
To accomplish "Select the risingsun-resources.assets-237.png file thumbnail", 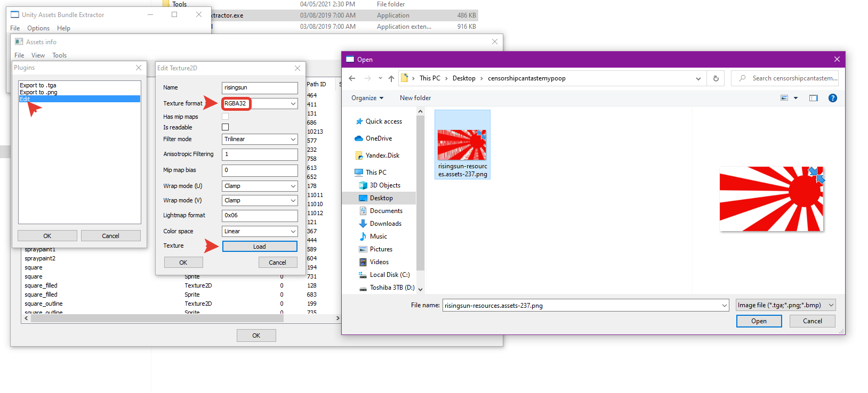I will 462,145.
